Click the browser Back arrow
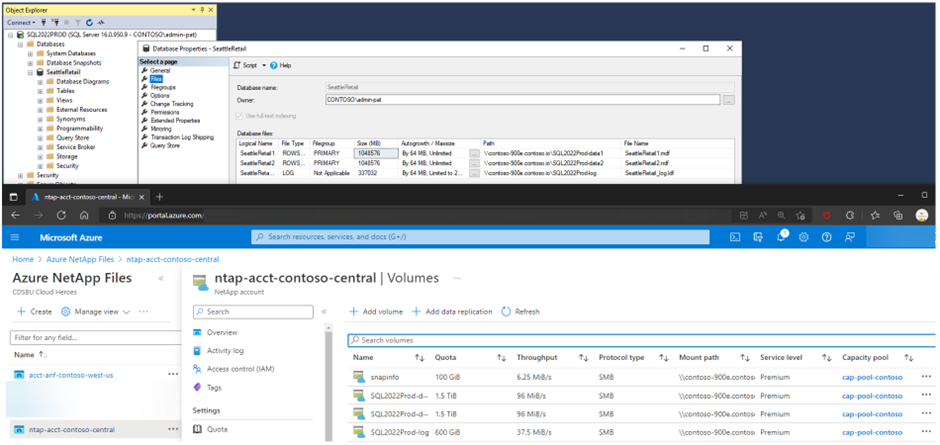 (16, 215)
